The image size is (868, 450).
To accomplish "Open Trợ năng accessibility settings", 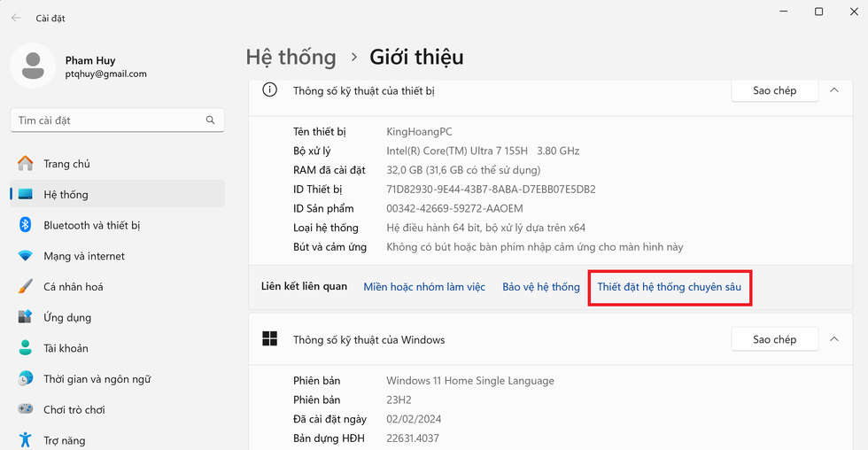I will click(x=64, y=440).
